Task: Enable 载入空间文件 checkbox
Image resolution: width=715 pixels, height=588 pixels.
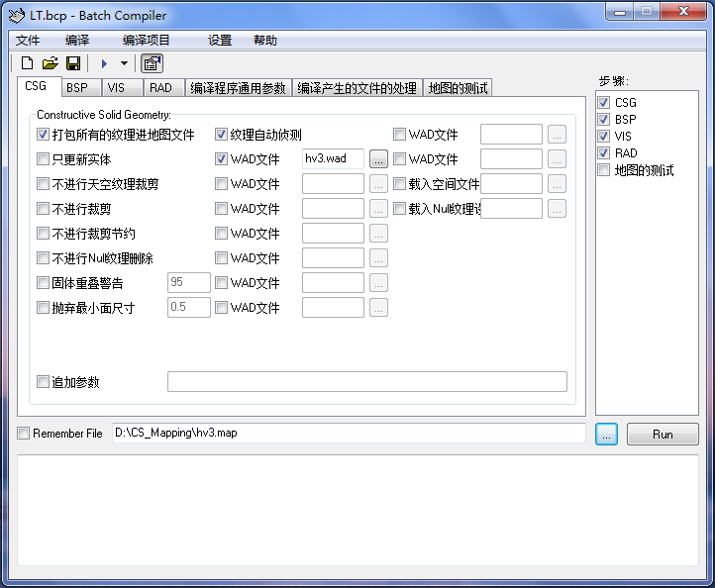Action: coord(399,184)
